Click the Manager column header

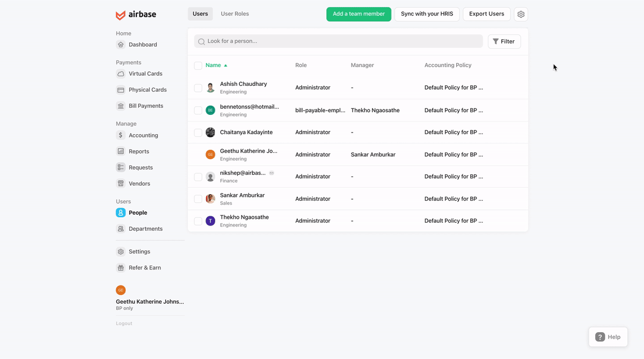coord(362,65)
